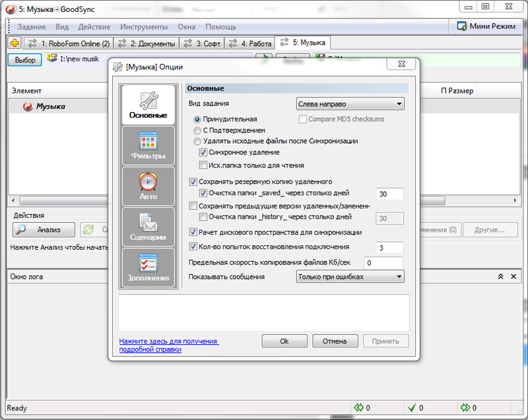This screenshot has width=528, height=420.
Task: Open the Вид menu
Action: (x=62, y=27)
